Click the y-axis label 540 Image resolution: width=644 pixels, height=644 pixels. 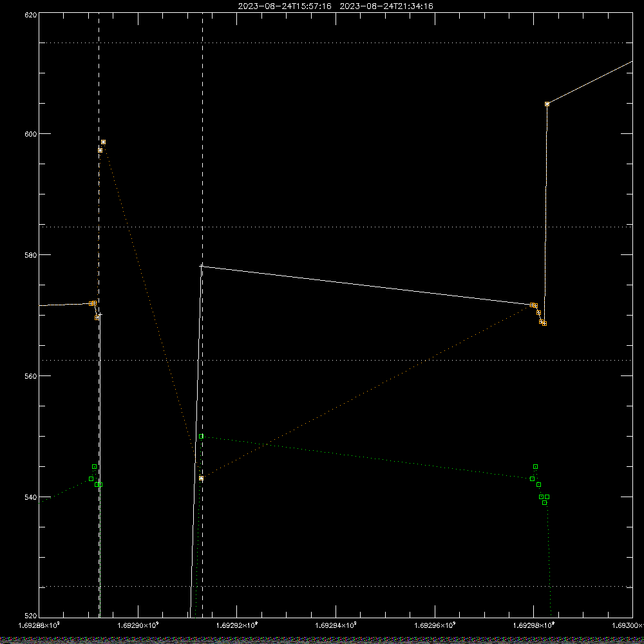[x=31, y=497]
